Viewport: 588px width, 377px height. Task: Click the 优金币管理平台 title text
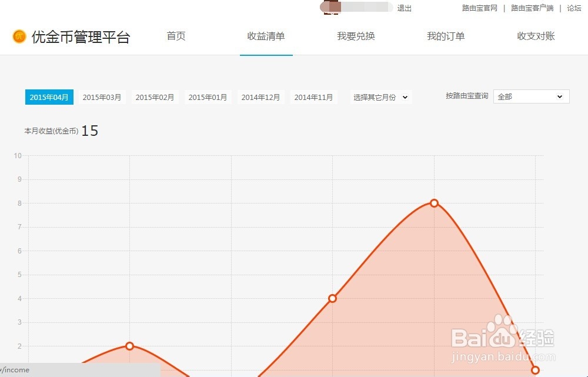81,37
